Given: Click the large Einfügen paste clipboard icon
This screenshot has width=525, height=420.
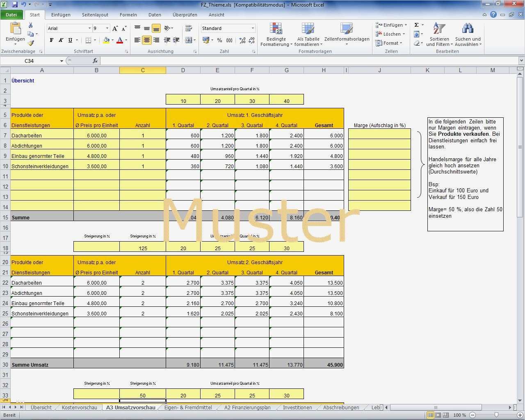Looking at the screenshot, I should click(15, 28).
